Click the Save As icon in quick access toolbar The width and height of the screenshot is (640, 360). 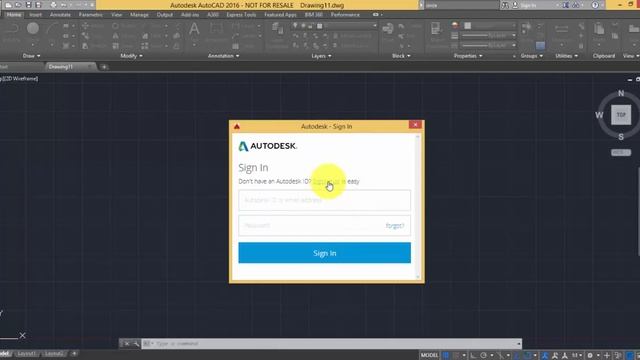(38, 5)
